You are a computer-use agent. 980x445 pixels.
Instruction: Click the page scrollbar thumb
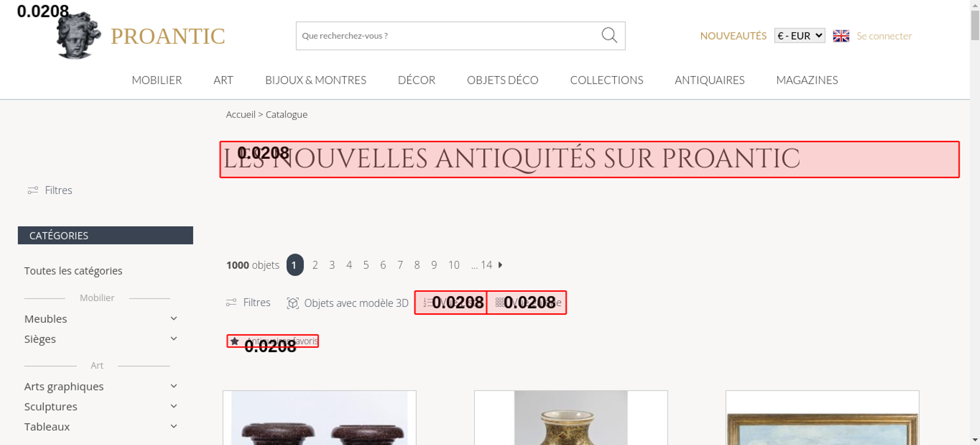click(975, 25)
